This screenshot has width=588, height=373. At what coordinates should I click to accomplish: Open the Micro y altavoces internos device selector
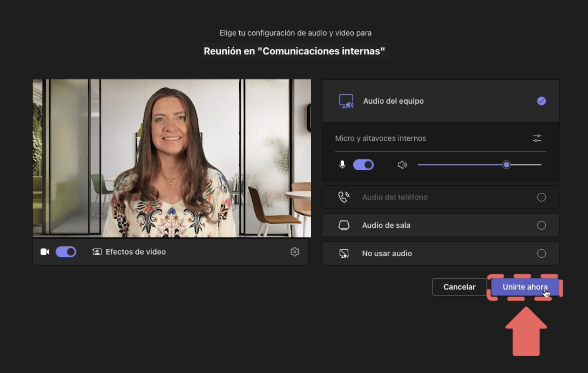380,138
